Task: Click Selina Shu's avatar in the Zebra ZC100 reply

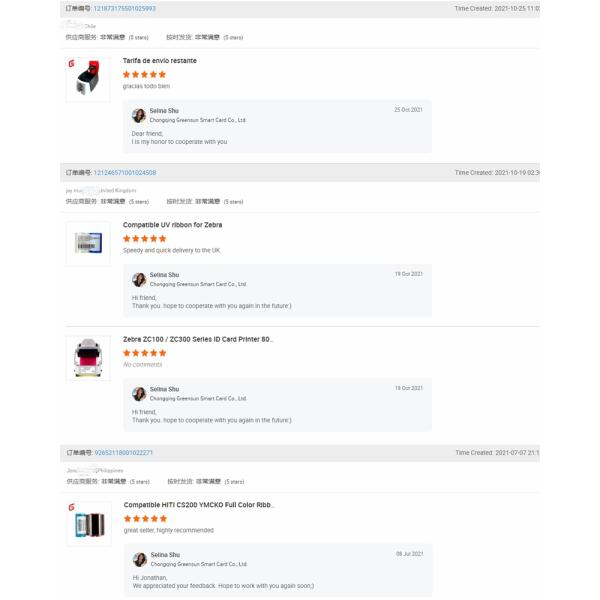Action: click(139, 394)
